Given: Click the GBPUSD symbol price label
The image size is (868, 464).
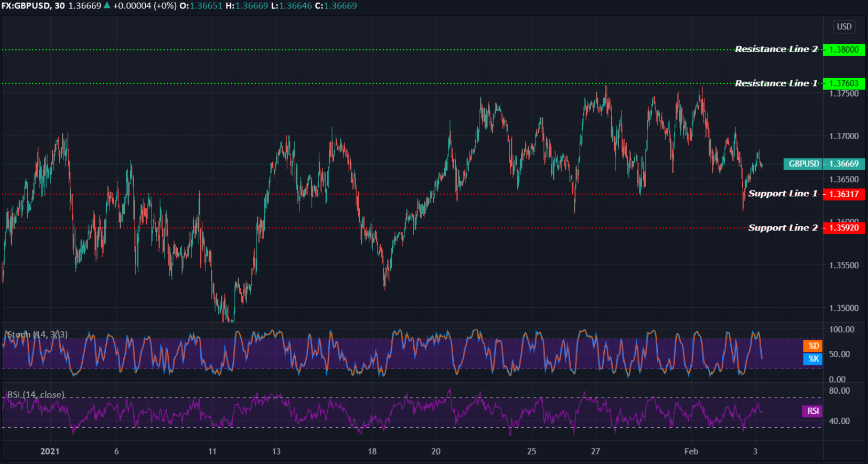Looking at the screenshot, I should [803, 164].
